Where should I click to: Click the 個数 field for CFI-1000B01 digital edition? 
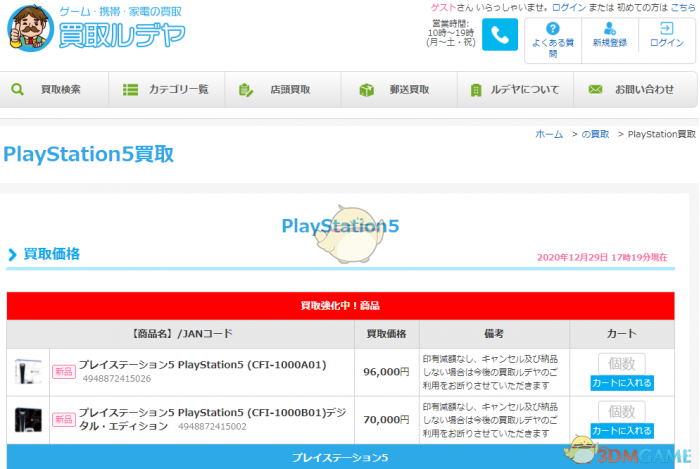click(622, 411)
